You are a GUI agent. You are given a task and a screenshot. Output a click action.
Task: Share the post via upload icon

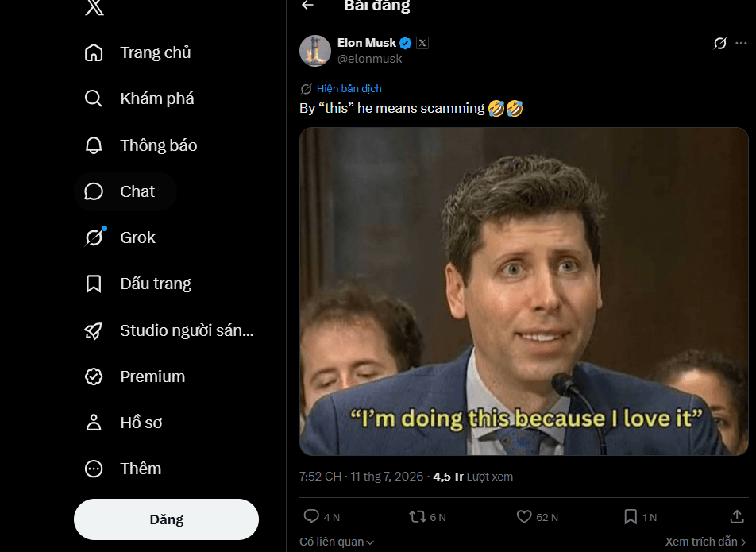pyautogui.click(x=737, y=517)
